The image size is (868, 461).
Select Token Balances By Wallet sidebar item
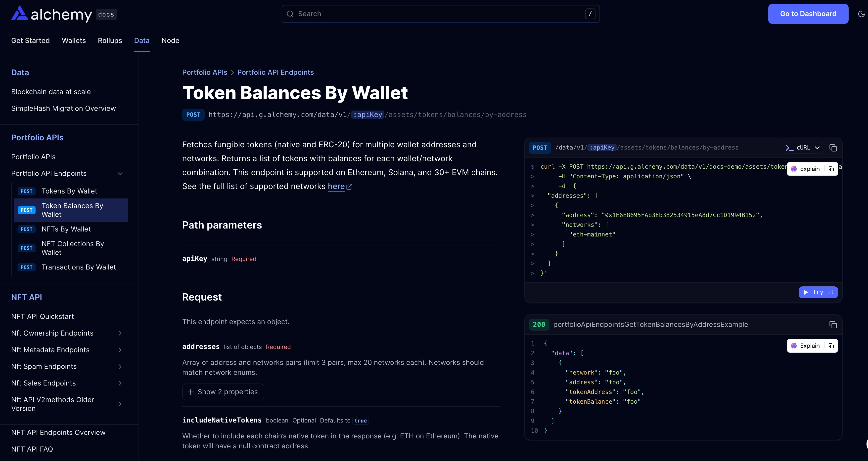(71, 210)
